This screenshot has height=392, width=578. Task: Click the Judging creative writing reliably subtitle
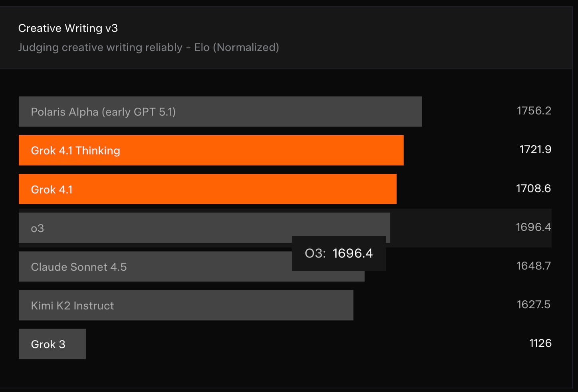pyautogui.click(x=148, y=47)
